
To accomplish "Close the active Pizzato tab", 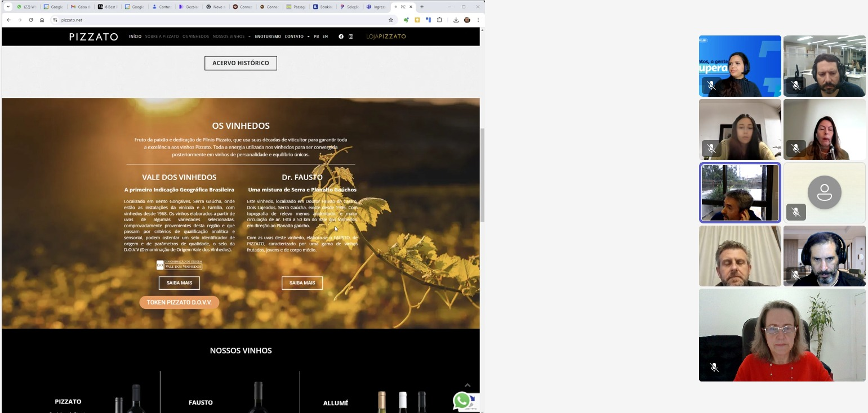I will click(x=411, y=7).
